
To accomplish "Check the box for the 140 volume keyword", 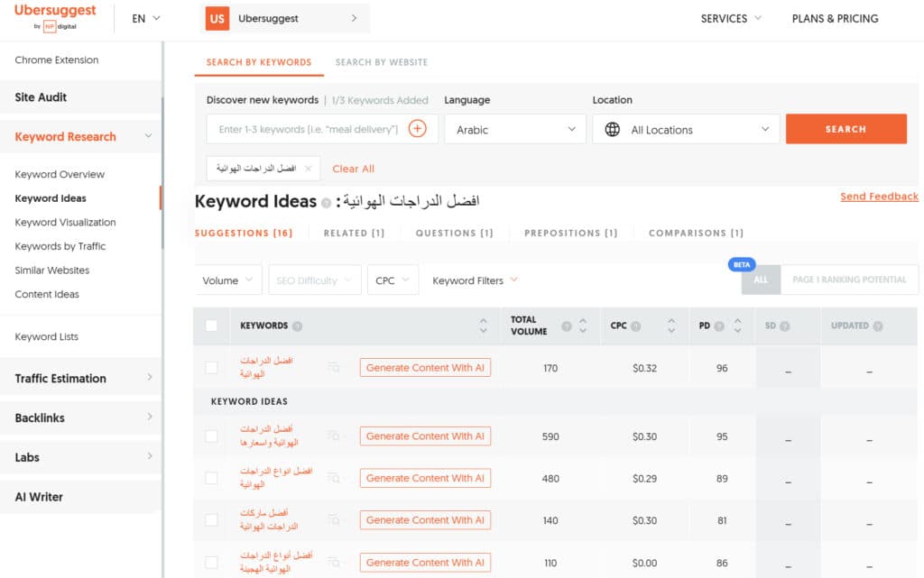I will (211, 520).
